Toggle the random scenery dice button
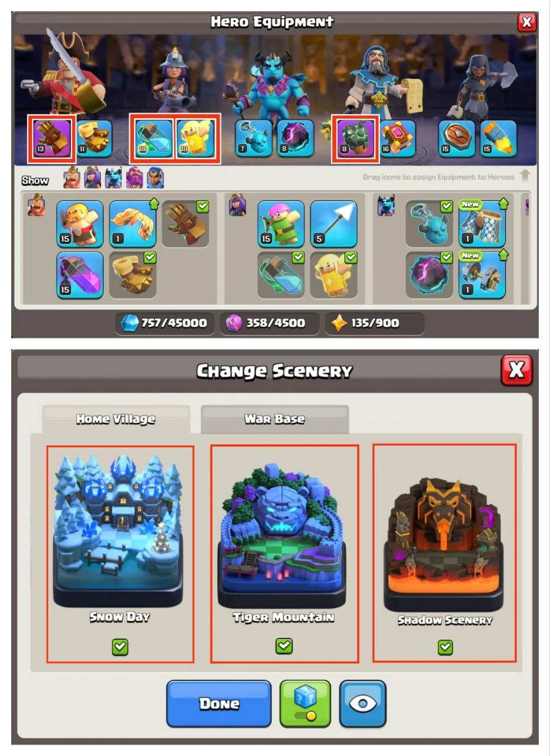 (x=305, y=704)
